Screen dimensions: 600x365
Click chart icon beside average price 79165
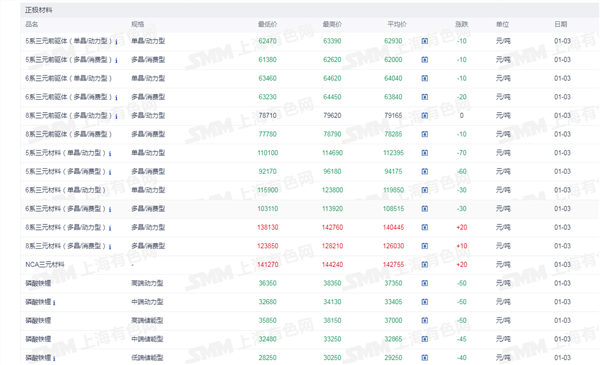(425, 116)
